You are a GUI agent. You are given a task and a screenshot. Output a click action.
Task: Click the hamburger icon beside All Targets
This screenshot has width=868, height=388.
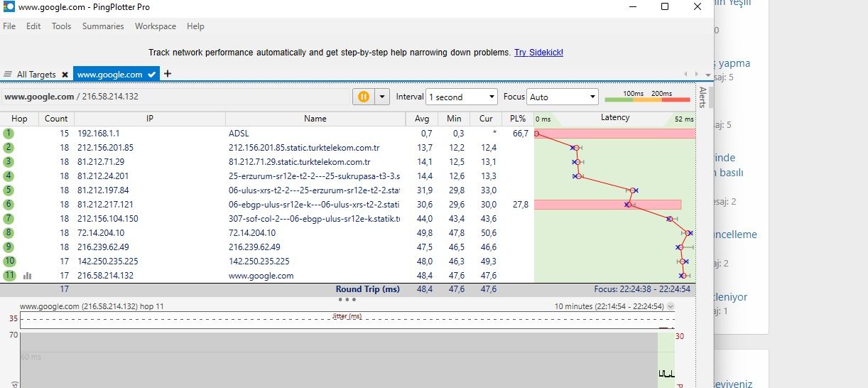[9, 75]
